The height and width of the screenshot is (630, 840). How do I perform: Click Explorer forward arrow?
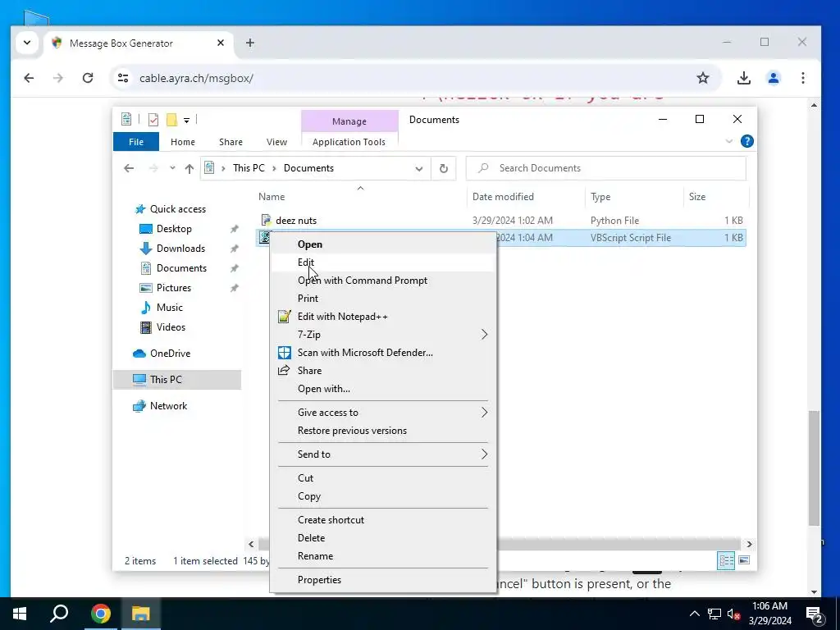click(x=153, y=168)
